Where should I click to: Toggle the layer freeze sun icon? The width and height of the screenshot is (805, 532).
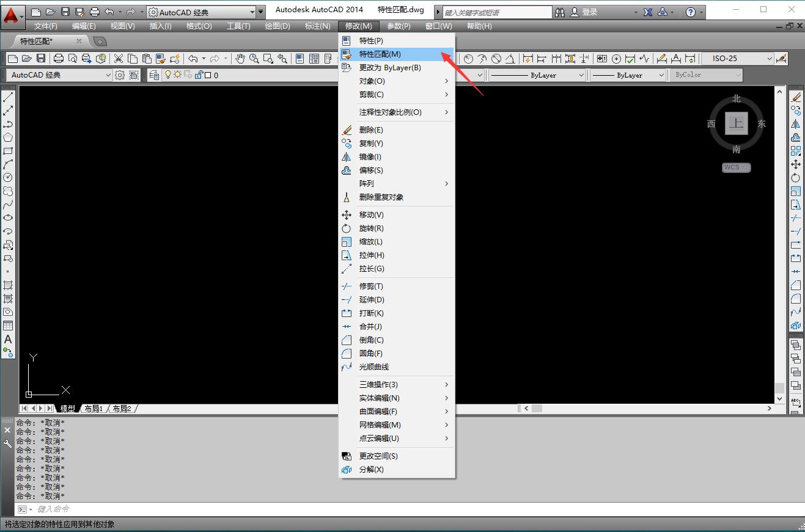click(178, 75)
